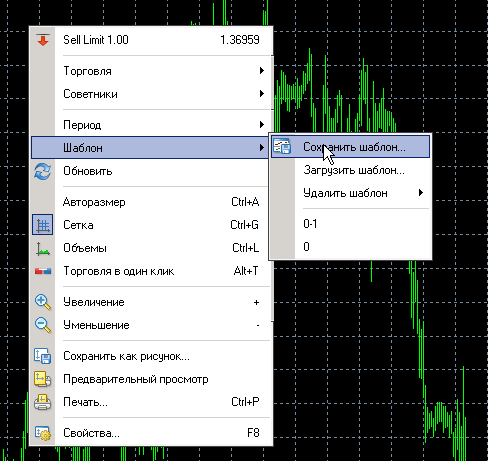Click the zoom-in magnifier icon

43,302
